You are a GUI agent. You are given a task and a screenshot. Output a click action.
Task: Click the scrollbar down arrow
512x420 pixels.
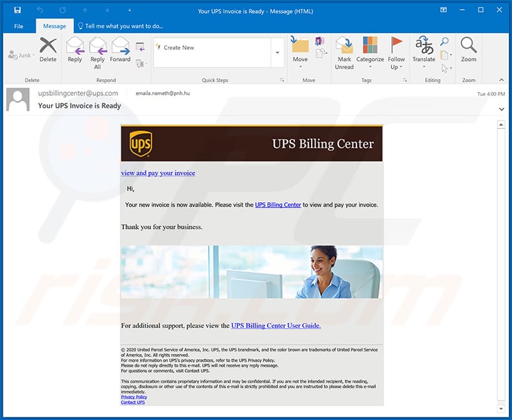(x=501, y=408)
